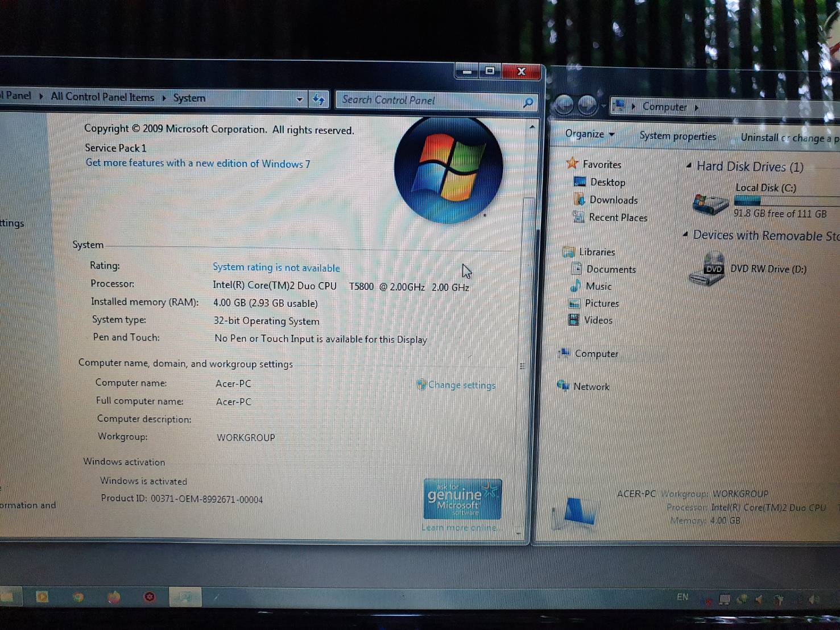
Task: Click the Back button in Computer window
Action: pyautogui.click(x=564, y=105)
